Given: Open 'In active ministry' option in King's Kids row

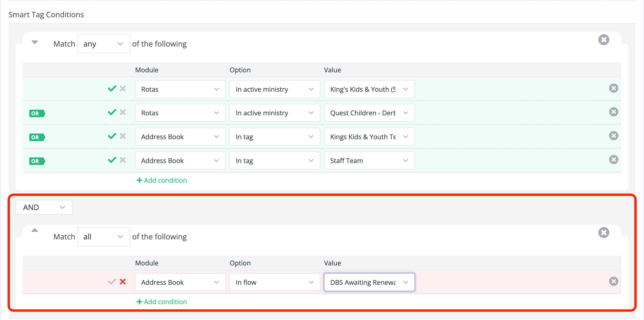Looking at the screenshot, I should [x=275, y=89].
